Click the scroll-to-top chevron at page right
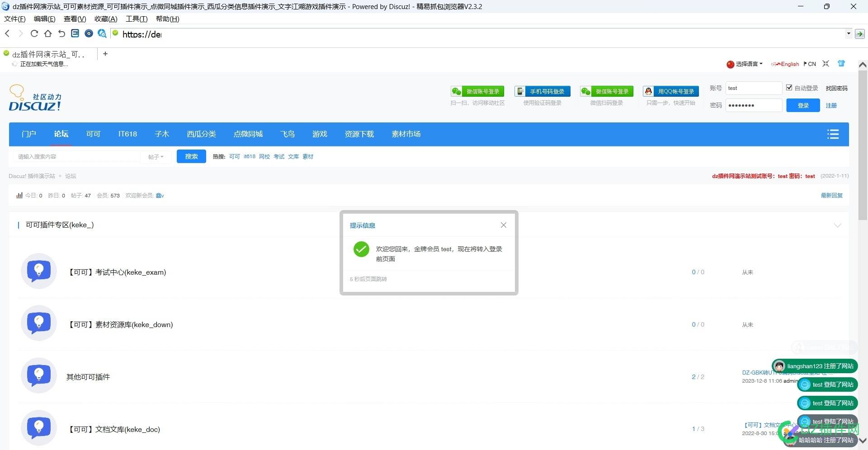 863,65
